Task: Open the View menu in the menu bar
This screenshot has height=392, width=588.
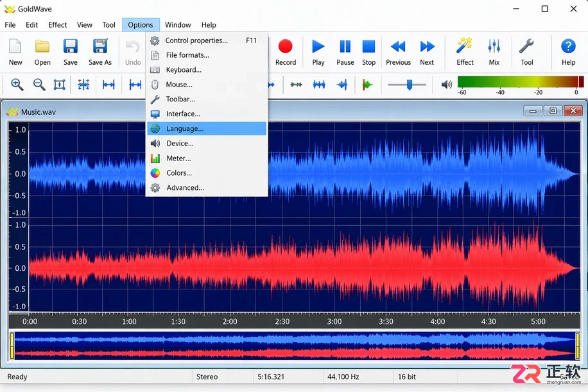Action: click(84, 25)
